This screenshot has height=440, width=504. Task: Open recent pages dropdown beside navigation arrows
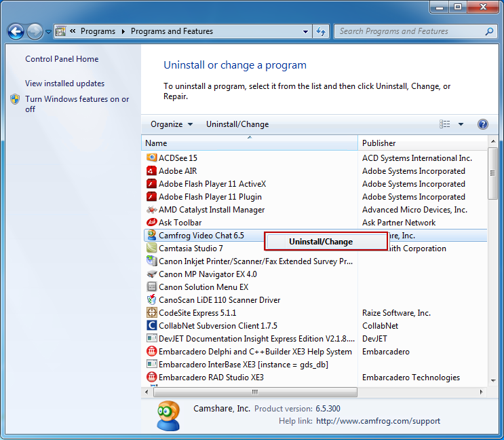[48, 32]
